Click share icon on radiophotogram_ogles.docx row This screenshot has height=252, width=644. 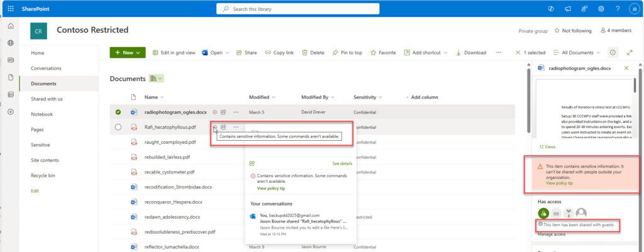coord(224,112)
